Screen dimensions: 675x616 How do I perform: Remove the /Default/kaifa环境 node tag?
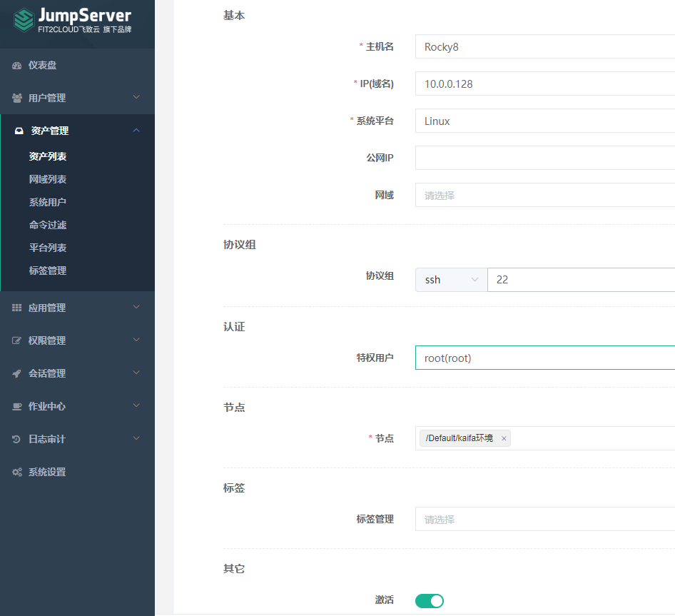(504, 438)
